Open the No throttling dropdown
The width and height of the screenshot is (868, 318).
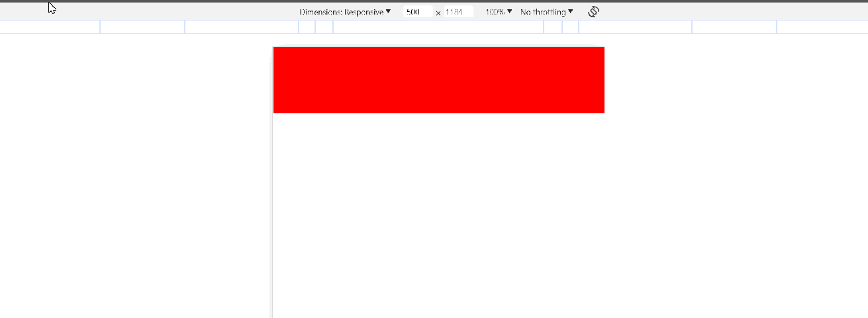[547, 12]
